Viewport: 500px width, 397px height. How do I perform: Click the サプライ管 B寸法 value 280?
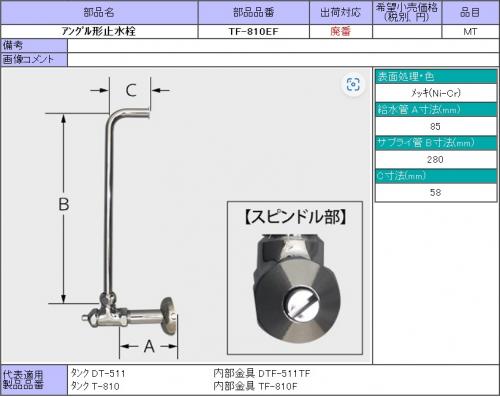click(x=436, y=159)
